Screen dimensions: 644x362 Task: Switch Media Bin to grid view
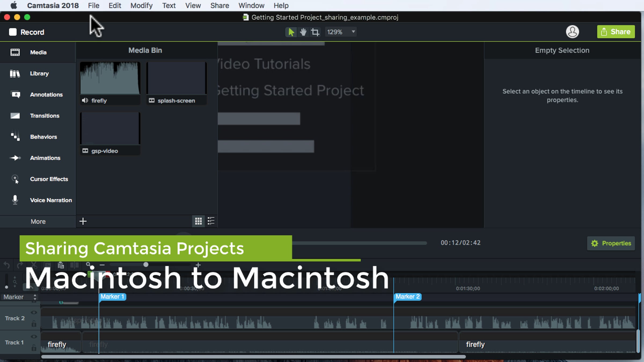pyautogui.click(x=198, y=221)
